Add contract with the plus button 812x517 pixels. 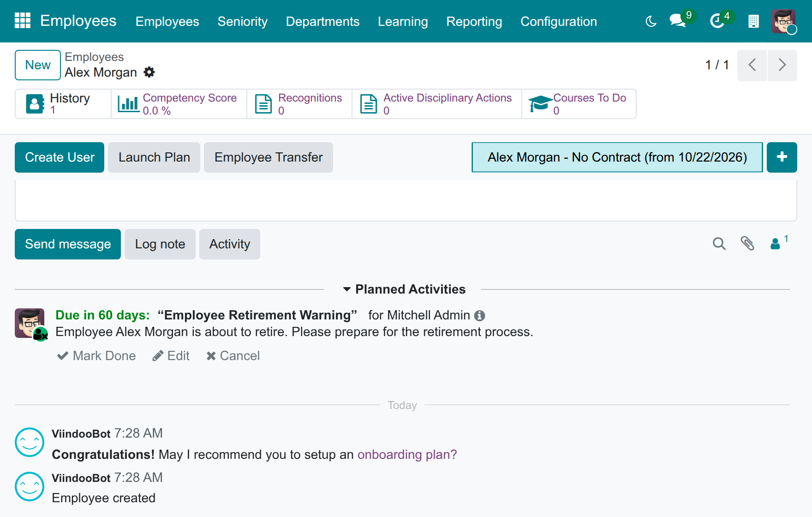point(782,157)
